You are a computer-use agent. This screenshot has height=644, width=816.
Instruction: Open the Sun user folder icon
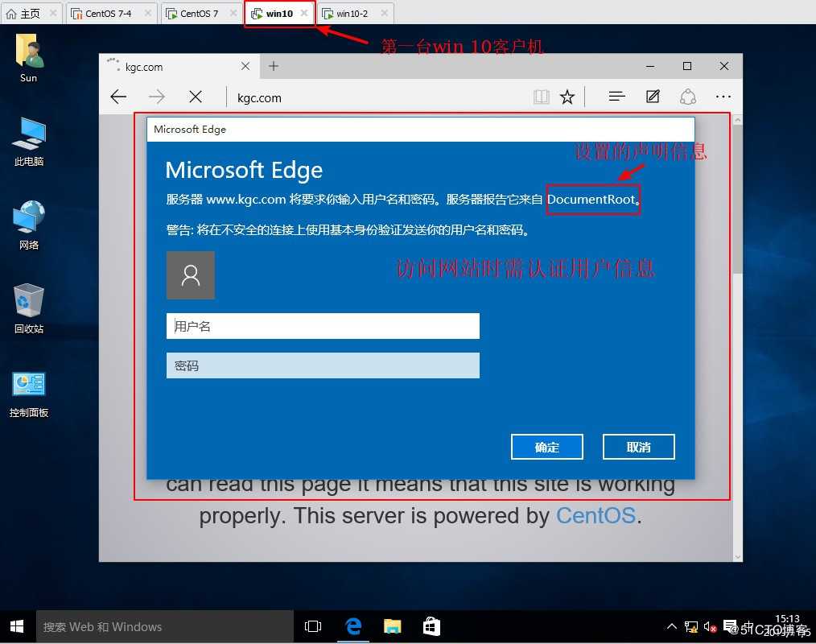tap(29, 58)
